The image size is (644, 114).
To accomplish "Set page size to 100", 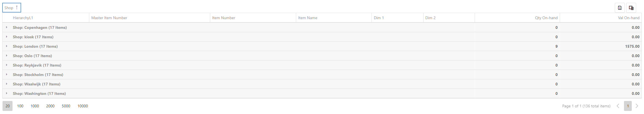I will [x=20, y=106].
